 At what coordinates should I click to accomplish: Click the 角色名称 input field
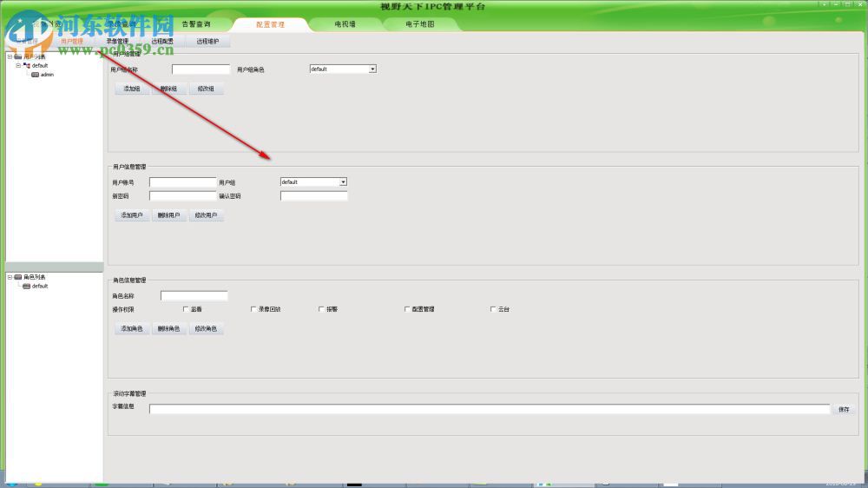(x=194, y=296)
